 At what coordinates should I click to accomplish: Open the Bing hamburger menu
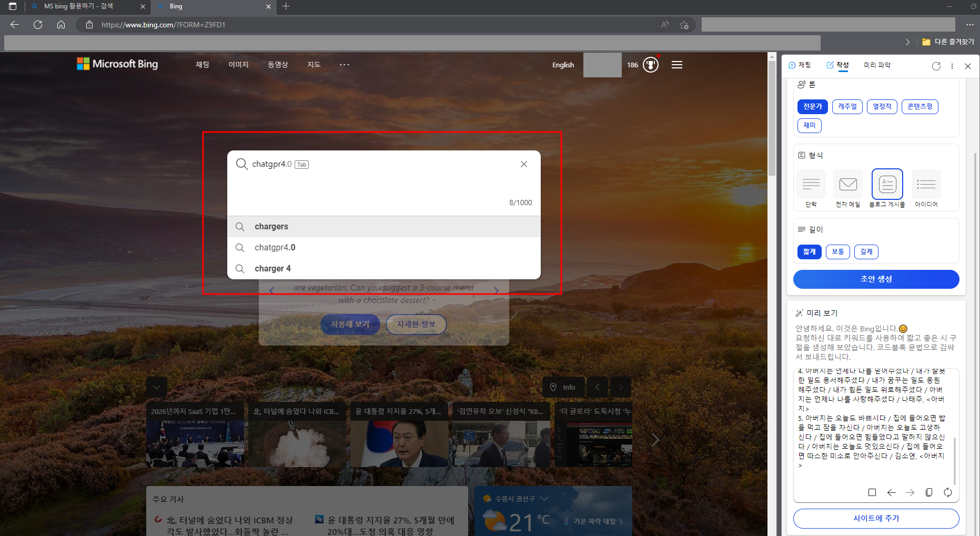(x=677, y=65)
